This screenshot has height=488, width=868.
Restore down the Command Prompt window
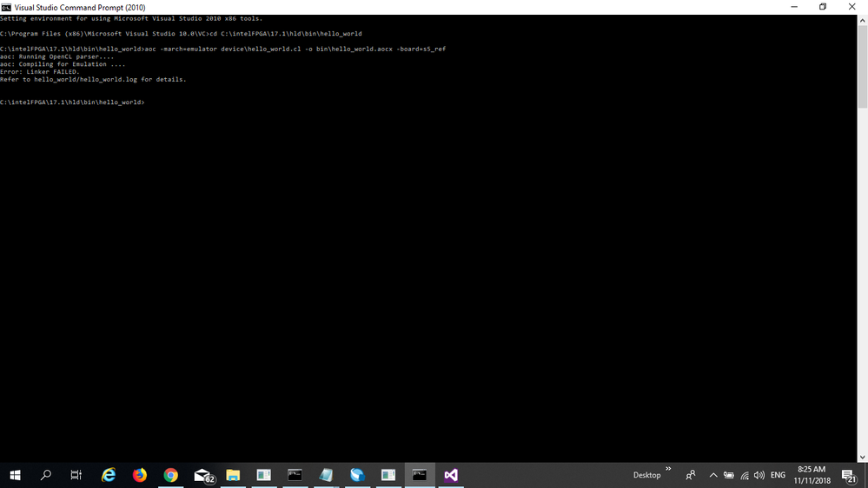pos(823,7)
